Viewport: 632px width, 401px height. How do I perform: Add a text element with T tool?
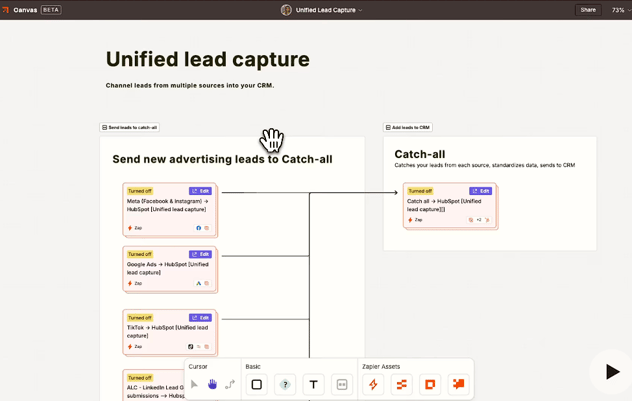[x=313, y=384]
